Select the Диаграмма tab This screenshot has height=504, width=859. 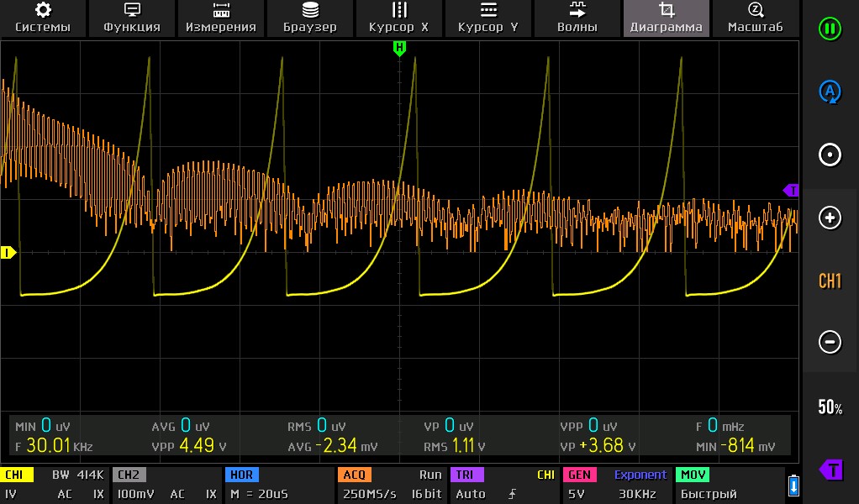[x=667, y=18]
